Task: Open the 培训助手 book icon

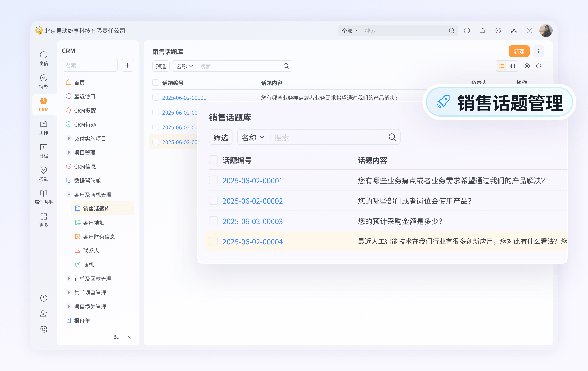Action: click(43, 197)
